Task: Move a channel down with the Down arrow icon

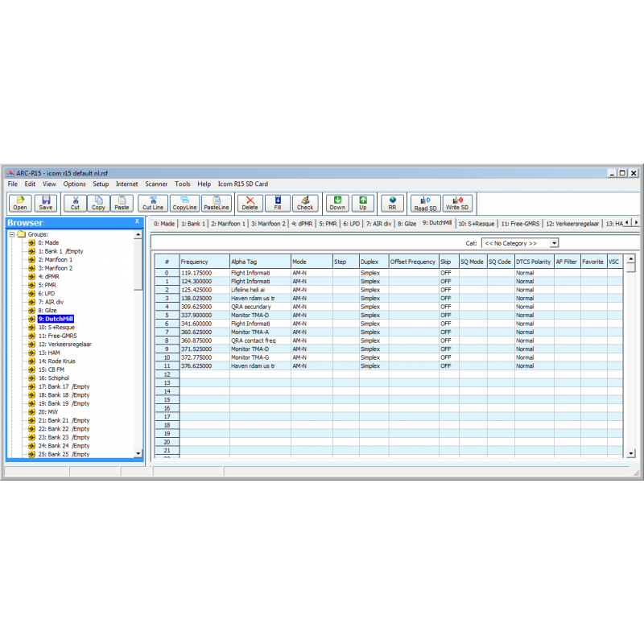Action: tap(336, 203)
